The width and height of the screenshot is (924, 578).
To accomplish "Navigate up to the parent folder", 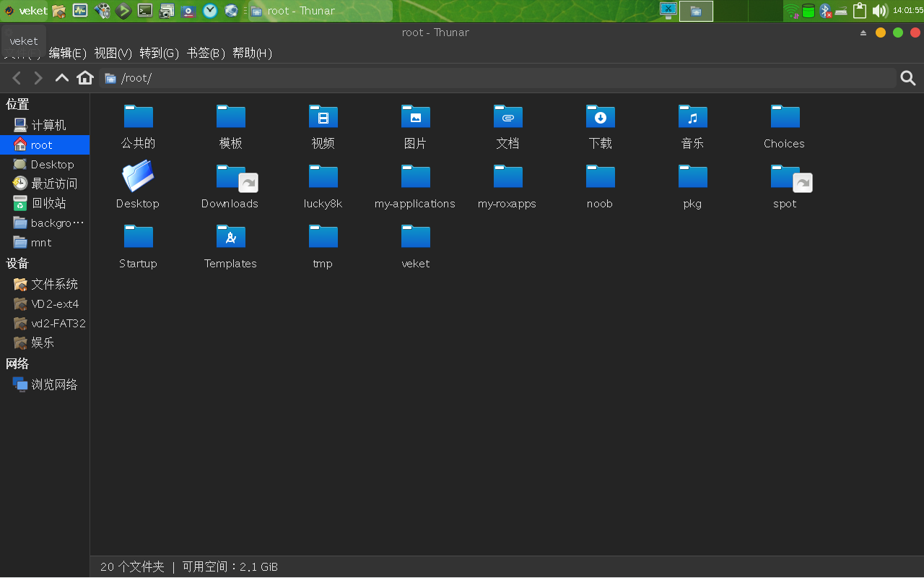I will pyautogui.click(x=62, y=78).
